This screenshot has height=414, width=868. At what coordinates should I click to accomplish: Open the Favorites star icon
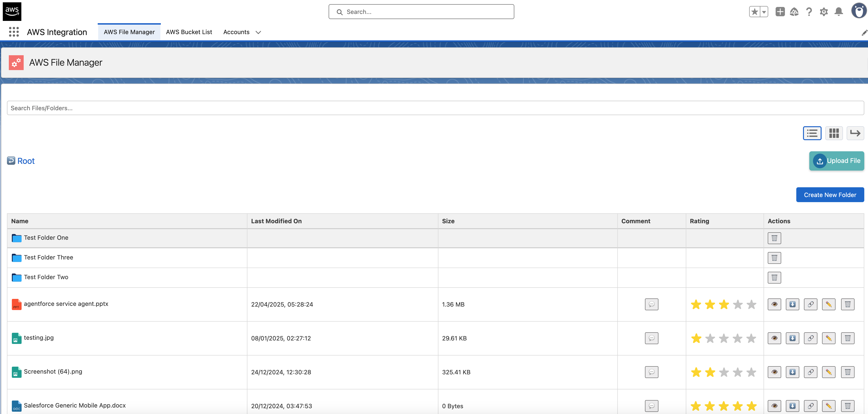tap(755, 12)
